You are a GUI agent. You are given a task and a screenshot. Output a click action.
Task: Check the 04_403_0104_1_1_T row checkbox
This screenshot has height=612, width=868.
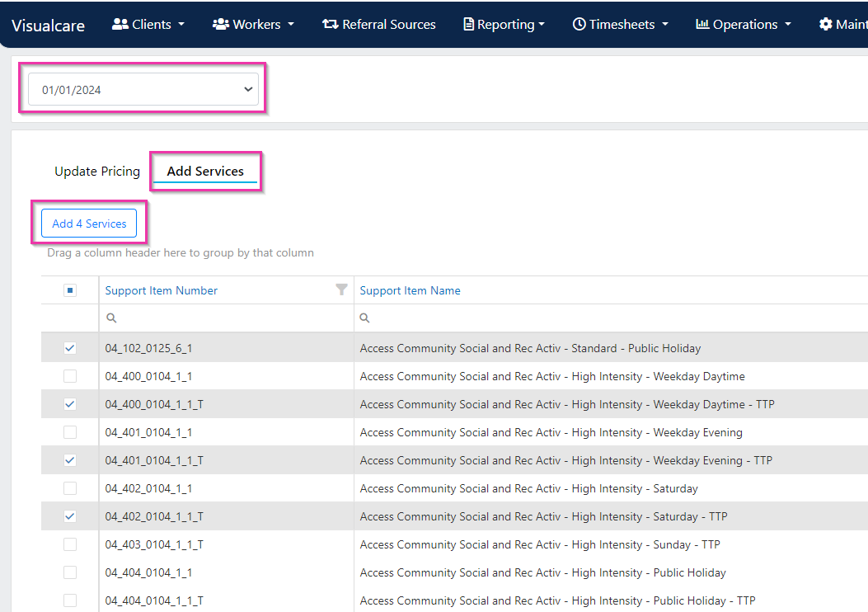pos(70,544)
